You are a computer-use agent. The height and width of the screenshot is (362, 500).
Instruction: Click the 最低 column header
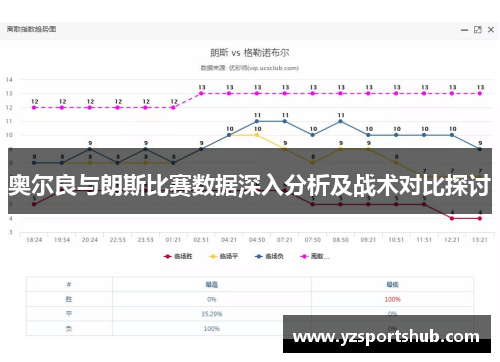[x=392, y=284]
